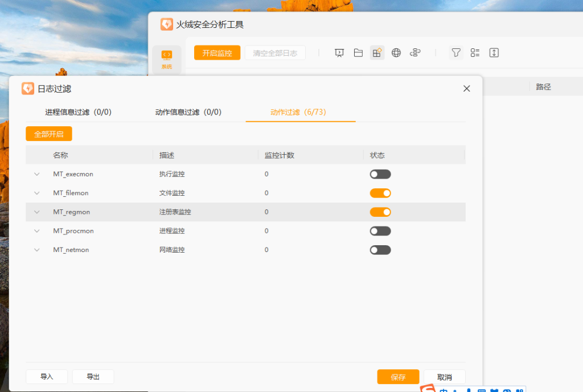Select the MT_regmon name text

click(x=71, y=212)
